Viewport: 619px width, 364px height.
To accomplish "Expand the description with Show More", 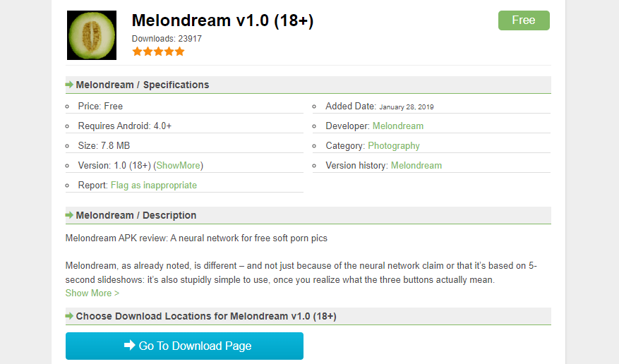I will point(92,293).
